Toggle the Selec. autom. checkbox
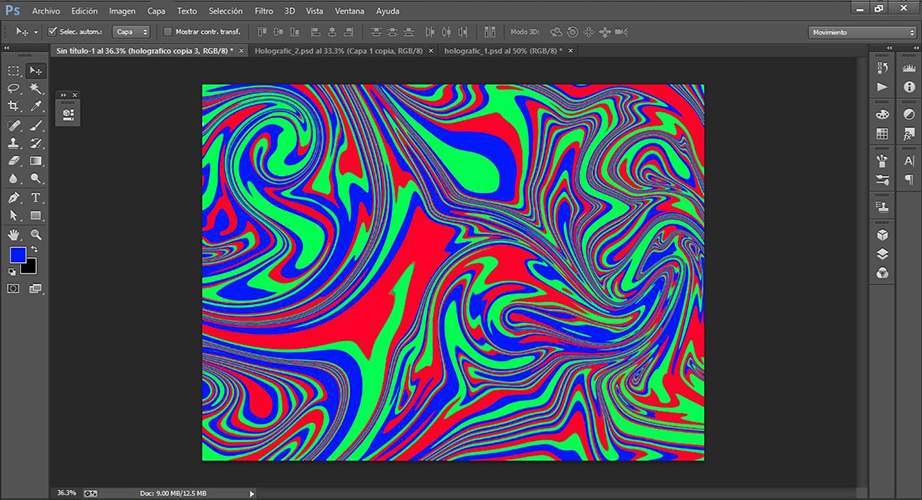The height and width of the screenshot is (500, 922). point(52,32)
